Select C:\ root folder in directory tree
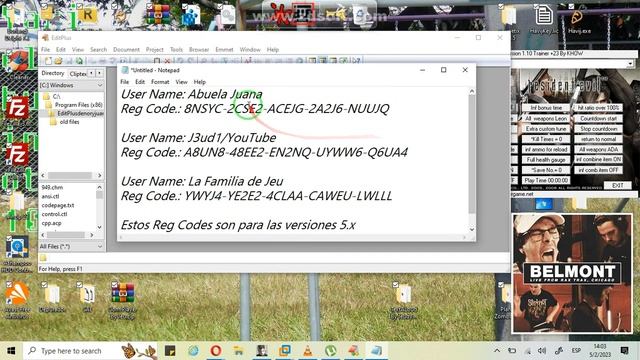The height and width of the screenshot is (360, 640). [x=56, y=96]
